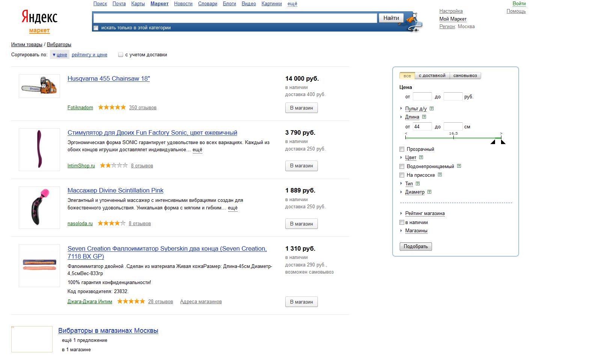This screenshot has height=364, width=590.
Task: Enable the Прозрачный checkbox
Action: [402, 149]
